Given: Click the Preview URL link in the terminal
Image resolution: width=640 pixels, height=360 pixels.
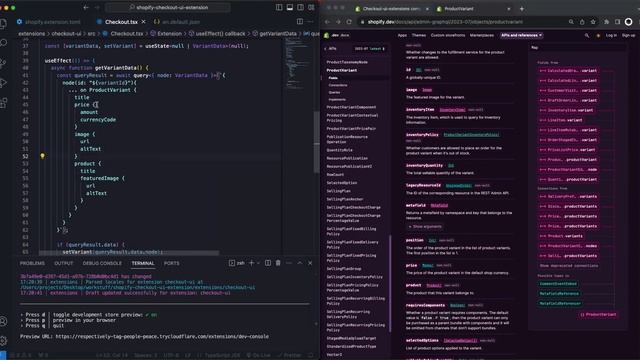Looking at the screenshot, I should (162, 336).
